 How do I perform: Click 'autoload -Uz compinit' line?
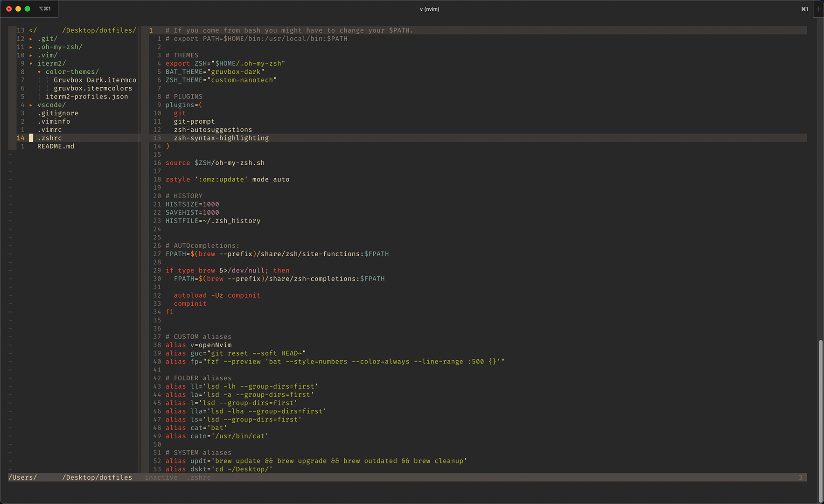coord(217,295)
